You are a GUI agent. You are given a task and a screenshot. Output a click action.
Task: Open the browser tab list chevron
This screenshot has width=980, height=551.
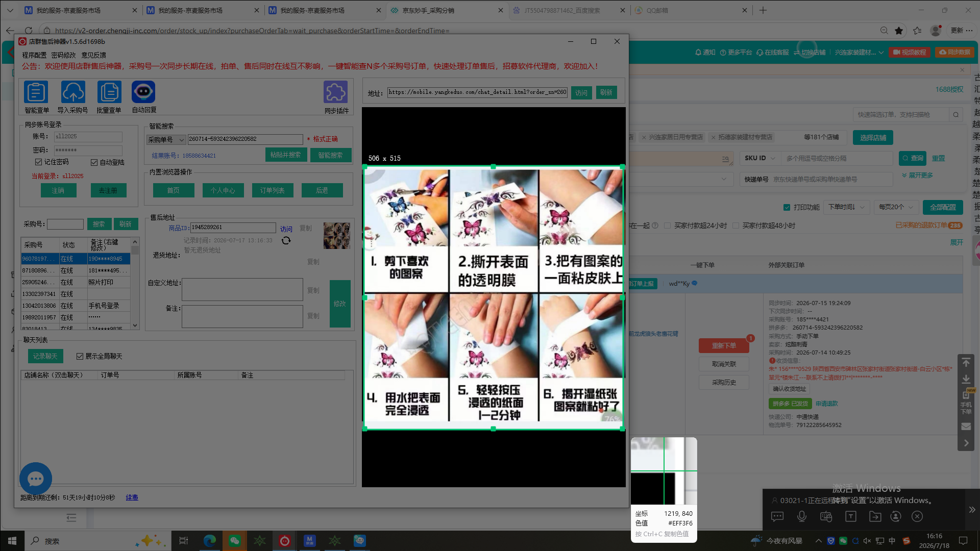(10, 10)
